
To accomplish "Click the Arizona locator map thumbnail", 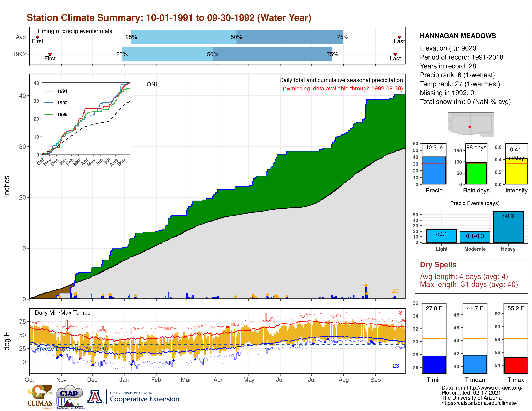I will point(471,124).
